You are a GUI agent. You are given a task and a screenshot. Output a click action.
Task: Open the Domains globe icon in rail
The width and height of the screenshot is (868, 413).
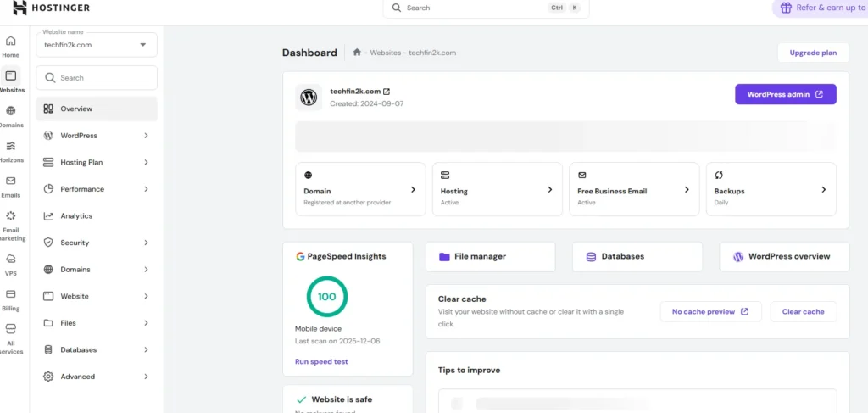tap(10, 111)
